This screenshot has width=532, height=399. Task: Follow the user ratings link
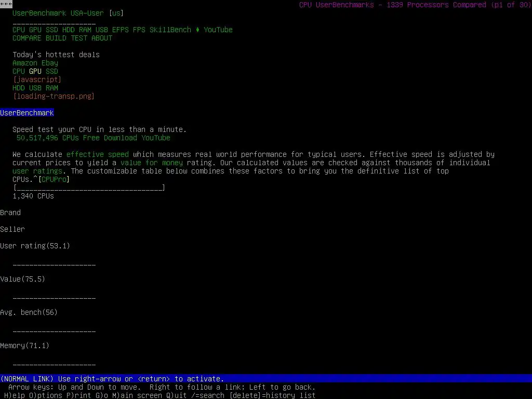click(x=37, y=171)
